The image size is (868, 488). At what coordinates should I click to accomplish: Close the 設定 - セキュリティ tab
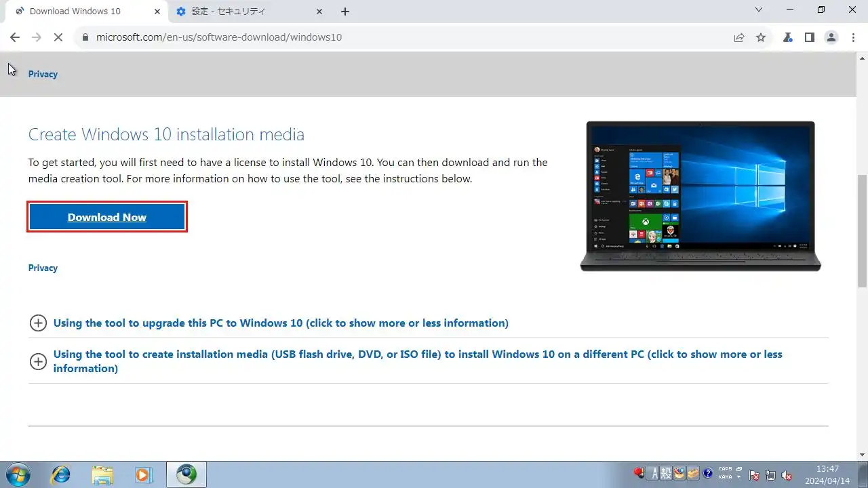[320, 12]
